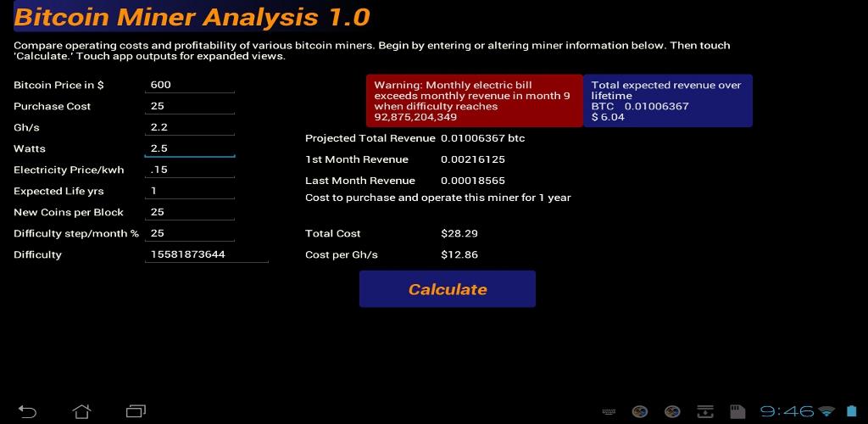Click the Calculate button
Viewport: 868px width, 424px height.
pyautogui.click(x=448, y=289)
